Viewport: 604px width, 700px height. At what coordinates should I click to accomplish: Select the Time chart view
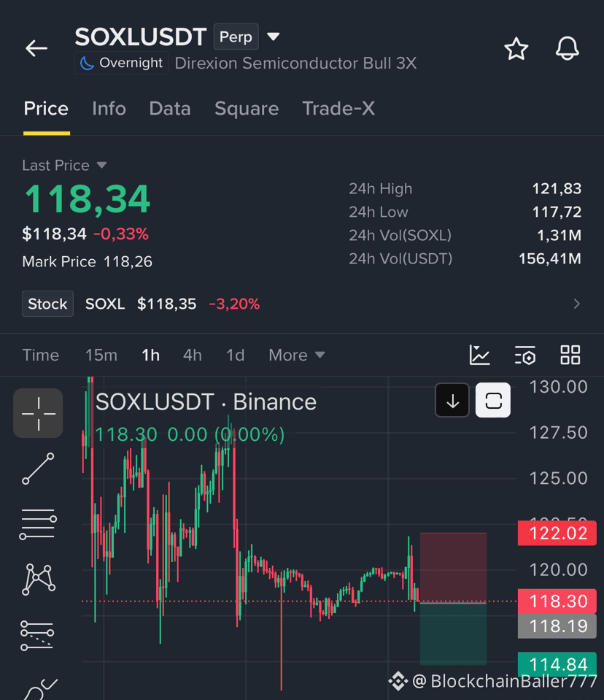point(41,355)
